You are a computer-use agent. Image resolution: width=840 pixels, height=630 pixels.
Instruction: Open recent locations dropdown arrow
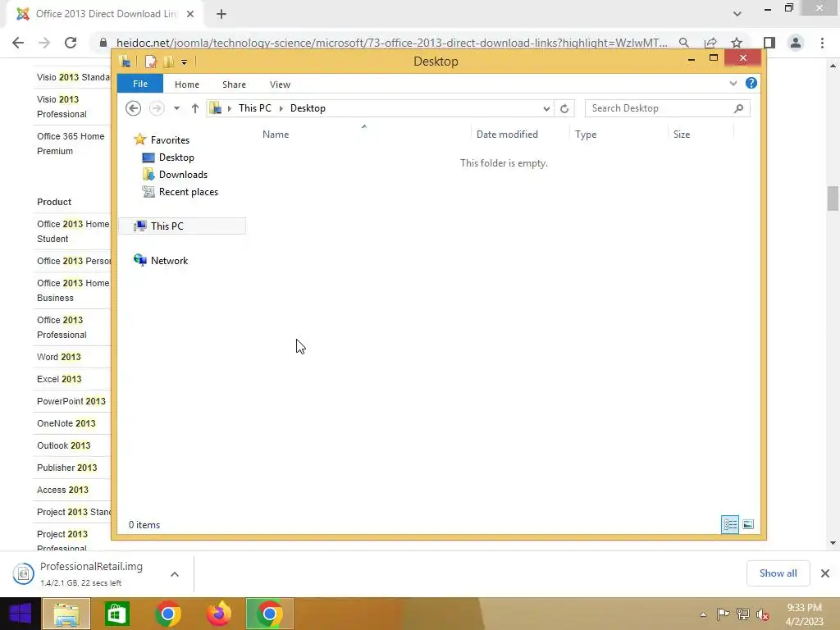(x=176, y=108)
